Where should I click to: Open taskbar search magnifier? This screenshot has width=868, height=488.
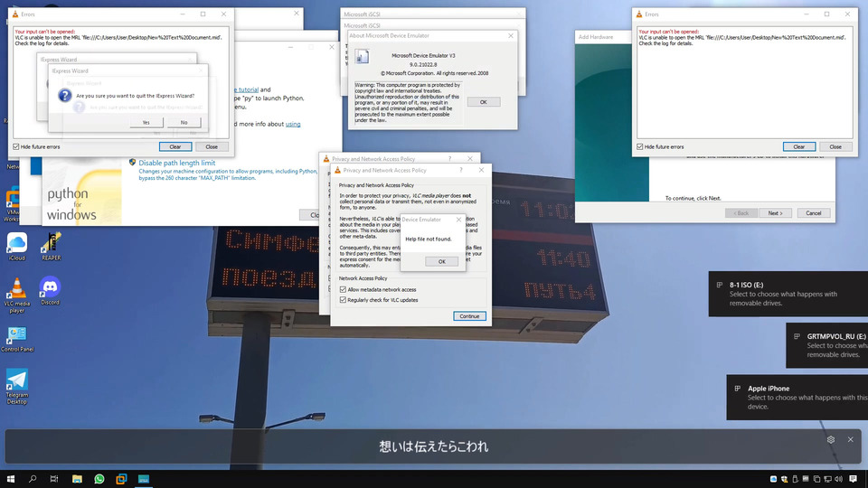33,479
